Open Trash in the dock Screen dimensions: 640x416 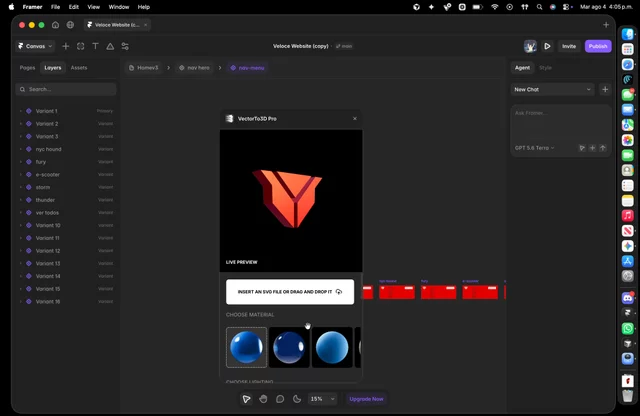pos(628,395)
